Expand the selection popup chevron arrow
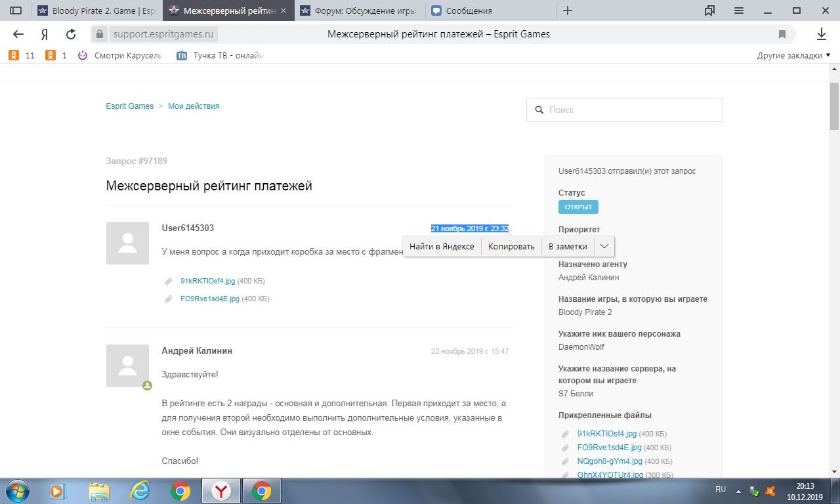 [x=604, y=246]
